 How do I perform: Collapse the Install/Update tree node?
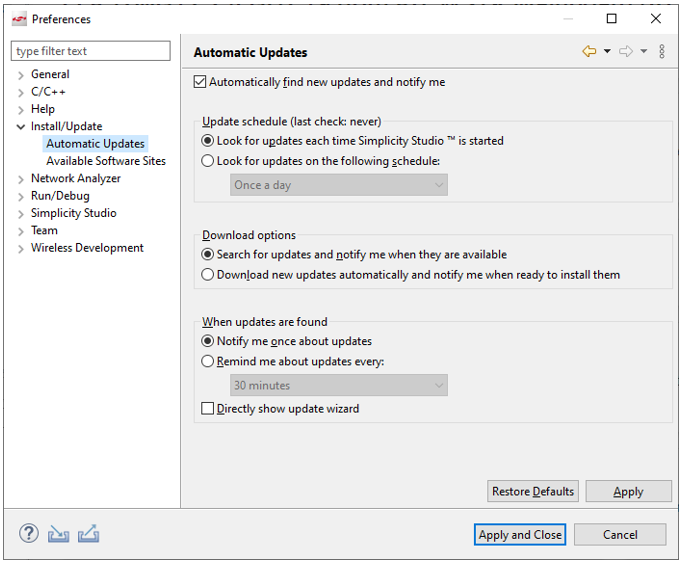click(21, 127)
